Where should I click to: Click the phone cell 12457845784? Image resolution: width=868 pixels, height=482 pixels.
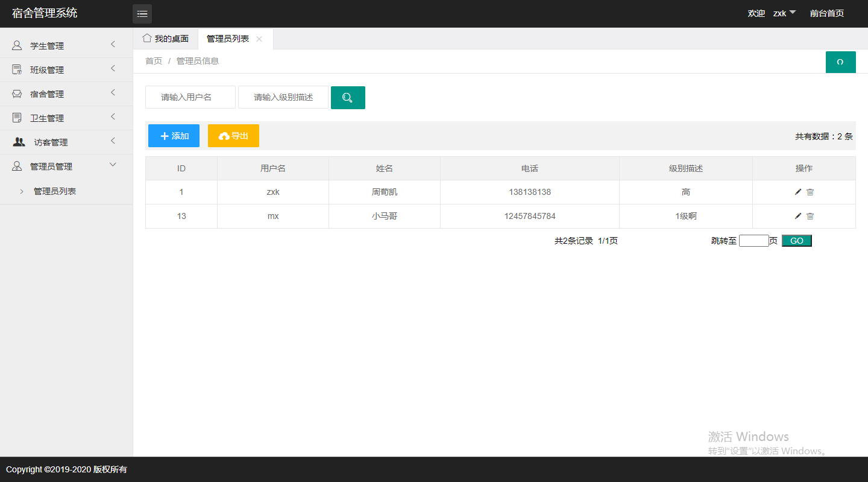click(530, 216)
